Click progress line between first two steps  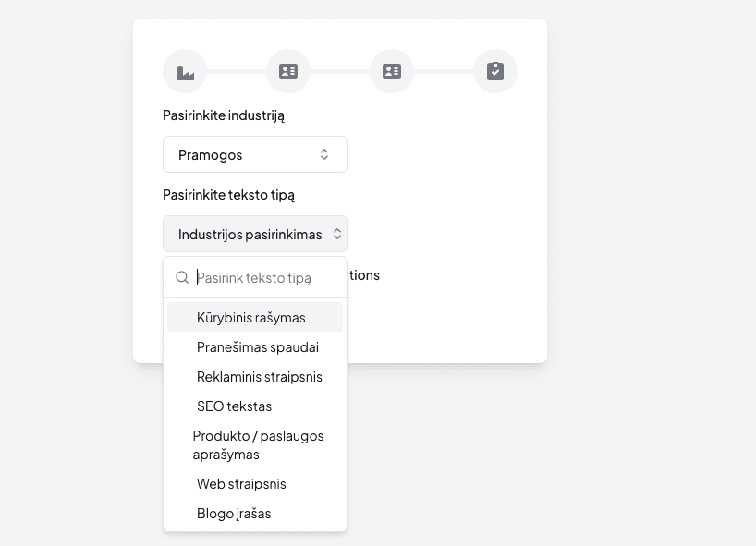point(237,71)
